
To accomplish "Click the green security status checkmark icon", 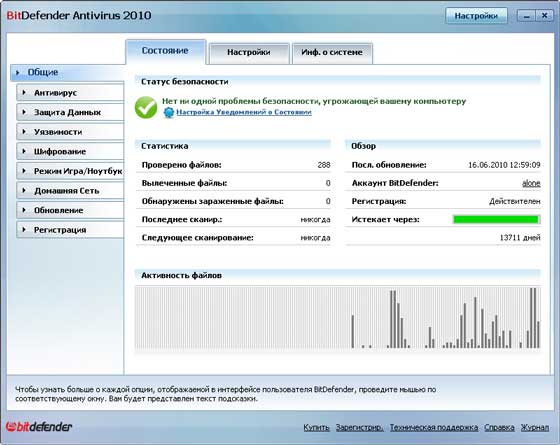I will point(146,108).
